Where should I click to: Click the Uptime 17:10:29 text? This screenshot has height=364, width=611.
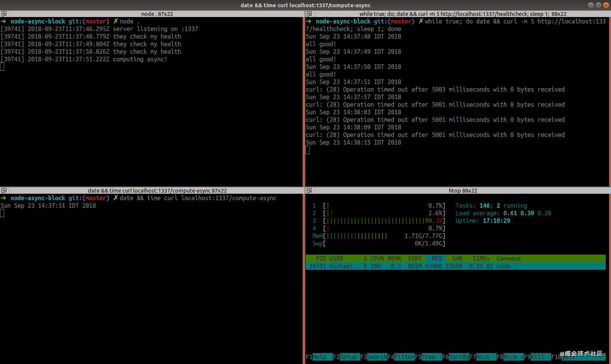[483, 221]
